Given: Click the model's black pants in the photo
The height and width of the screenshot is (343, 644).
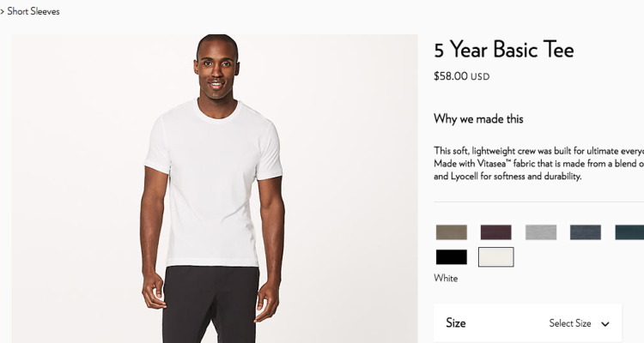Looking at the screenshot, I should [x=210, y=304].
